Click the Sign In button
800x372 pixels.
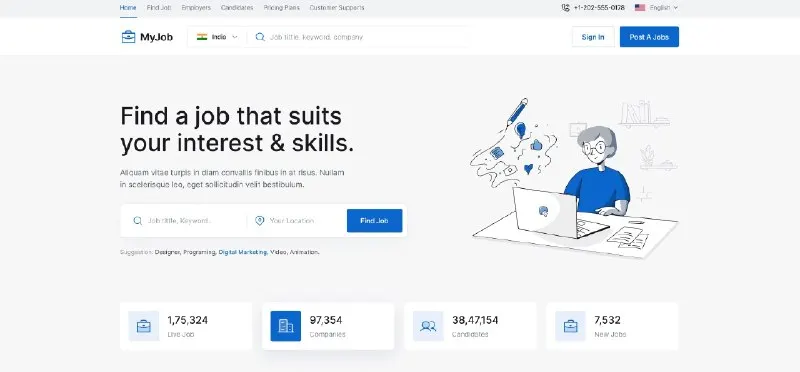tap(593, 37)
